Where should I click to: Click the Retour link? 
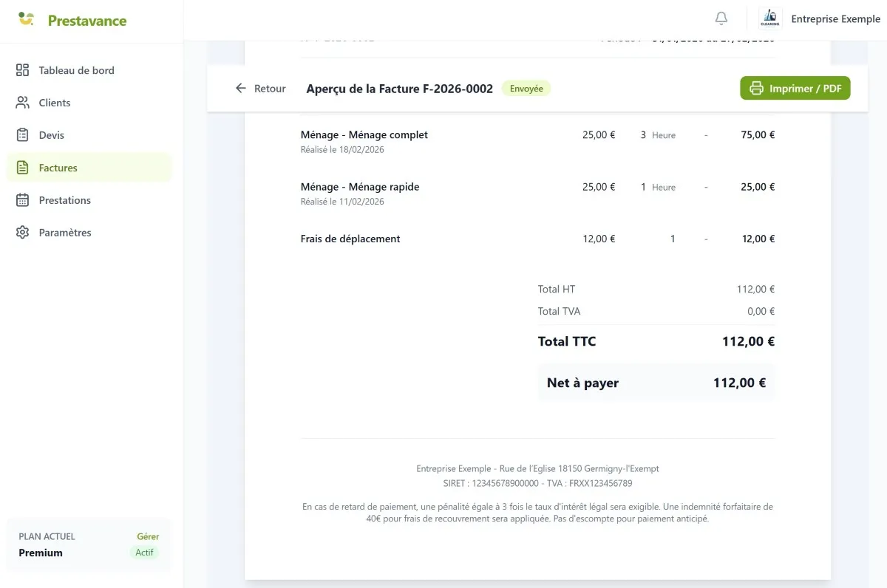click(x=270, y=89)
